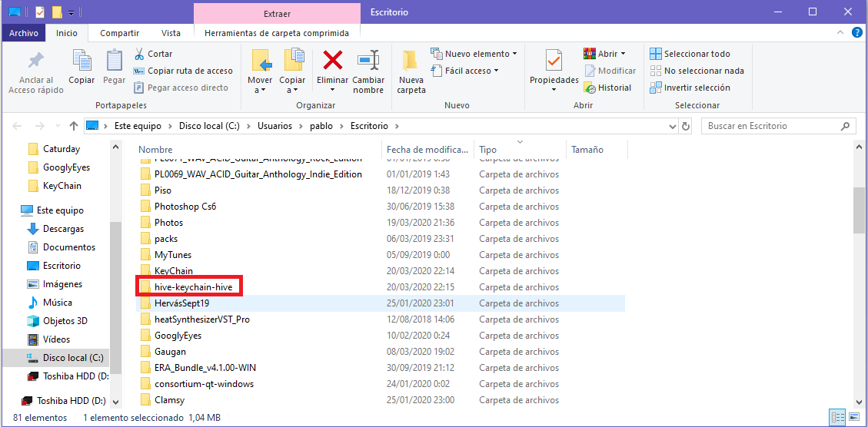
Task: Click Pegar acceso directo
Action: click(181, 88)
